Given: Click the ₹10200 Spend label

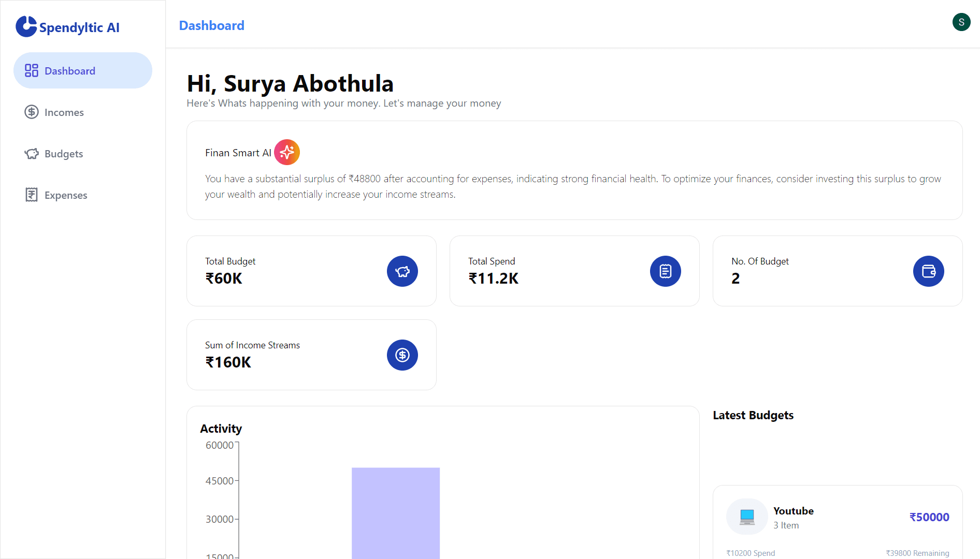Looking at the screenshot, I should pos(751,553).
